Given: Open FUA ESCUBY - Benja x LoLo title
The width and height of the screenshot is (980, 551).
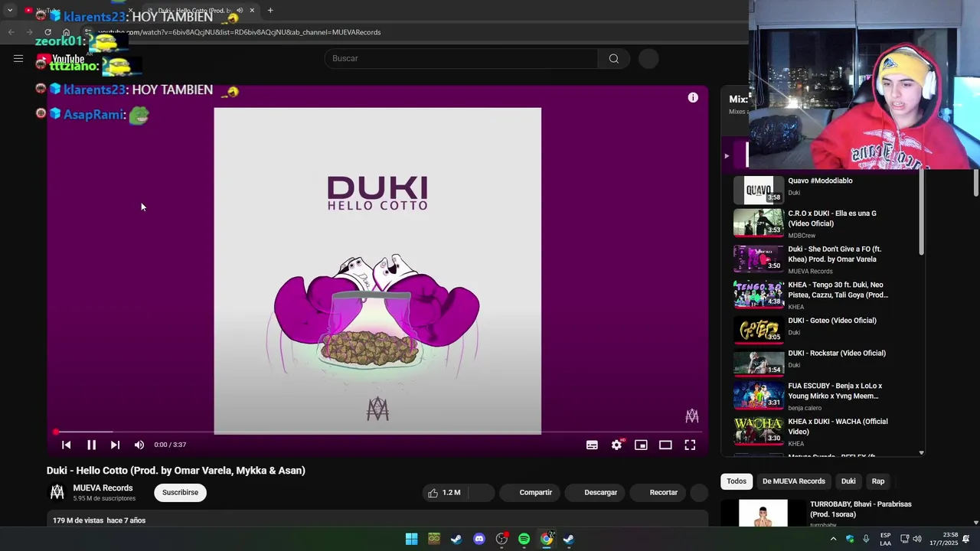Looking at the screenshot, I should pos(835,391).
